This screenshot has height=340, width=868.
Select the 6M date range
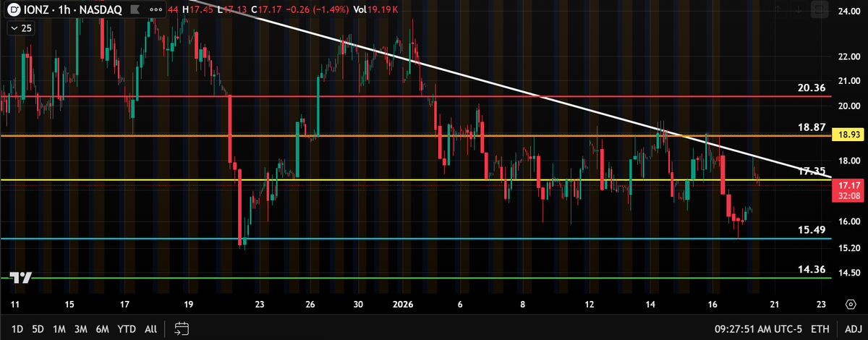[102, 328]
